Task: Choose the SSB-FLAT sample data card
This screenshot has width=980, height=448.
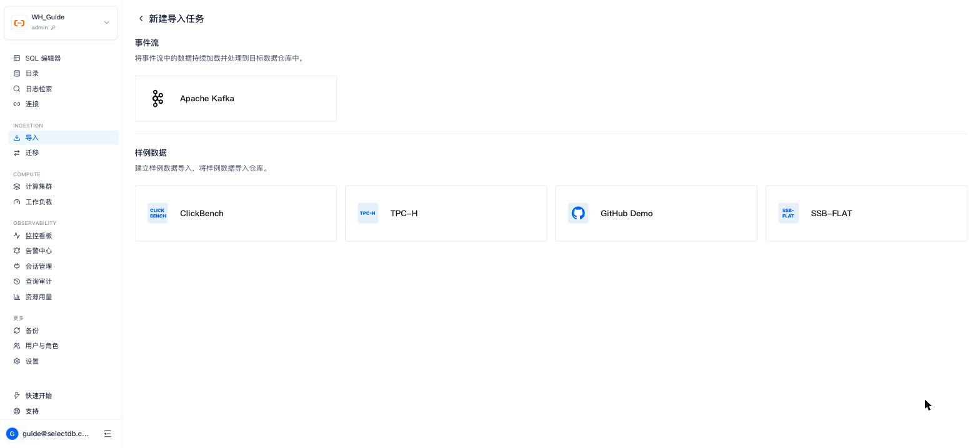Action: click(866, 213)
